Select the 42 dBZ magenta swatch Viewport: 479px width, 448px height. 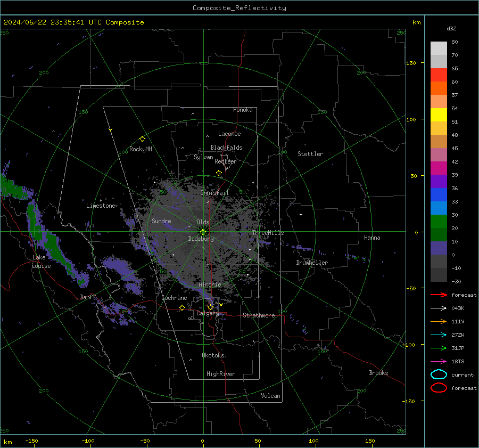tap(439, 168)
